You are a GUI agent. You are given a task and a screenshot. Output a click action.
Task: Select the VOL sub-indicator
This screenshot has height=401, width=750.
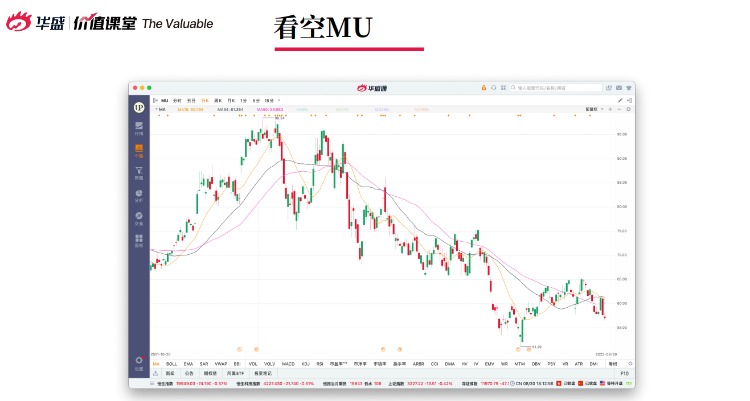pyautogui.click(x=253, y=364)
